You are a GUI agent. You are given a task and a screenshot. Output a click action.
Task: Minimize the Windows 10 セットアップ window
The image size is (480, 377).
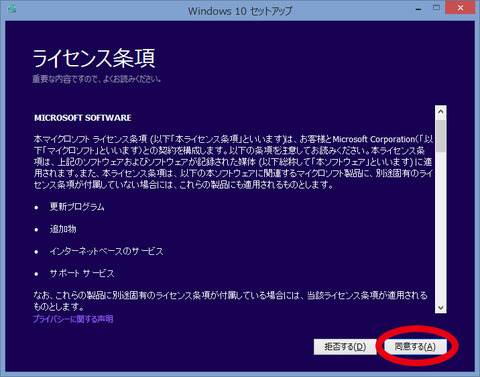click(x=419, y=9)
